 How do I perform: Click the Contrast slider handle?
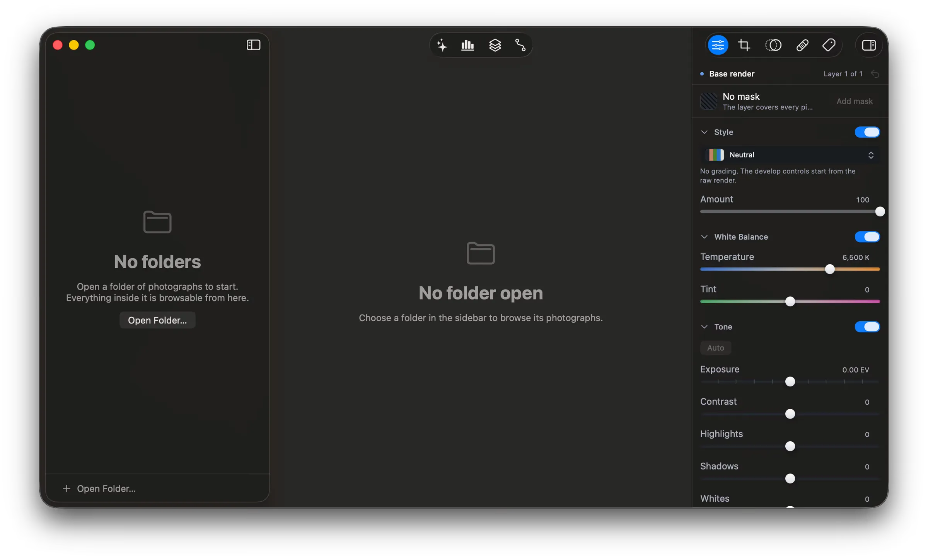click(790, 414)
